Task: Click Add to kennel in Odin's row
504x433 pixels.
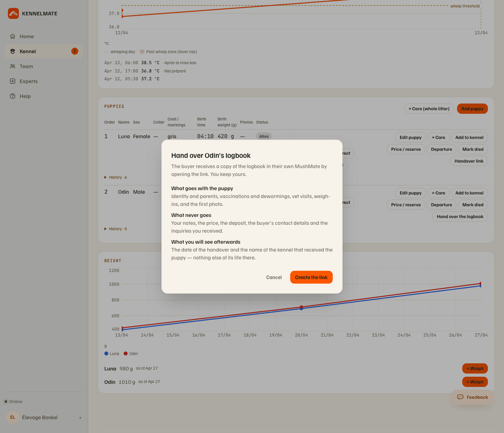Action: pyautogui.click(x=469, y=193)
